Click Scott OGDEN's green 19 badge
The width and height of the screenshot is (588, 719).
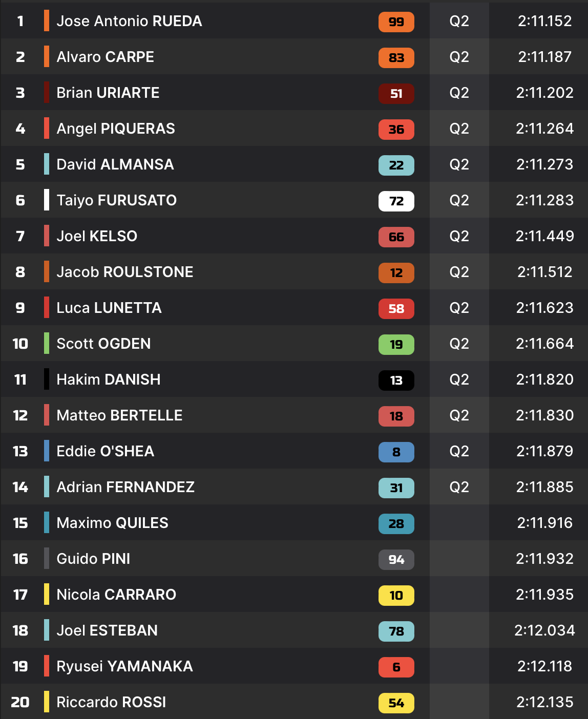(x=396, y=344)
